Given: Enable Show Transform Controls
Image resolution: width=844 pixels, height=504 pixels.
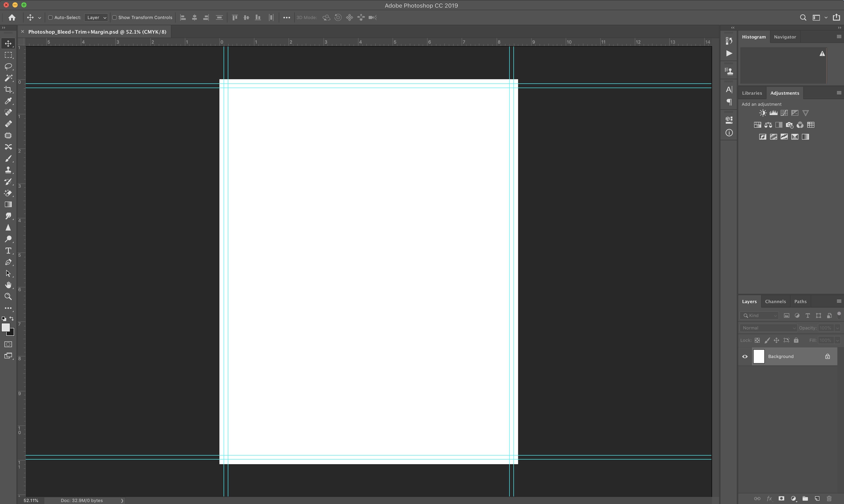Looking at the screenshot, I should pyautogui.click(x=114, y=17).
